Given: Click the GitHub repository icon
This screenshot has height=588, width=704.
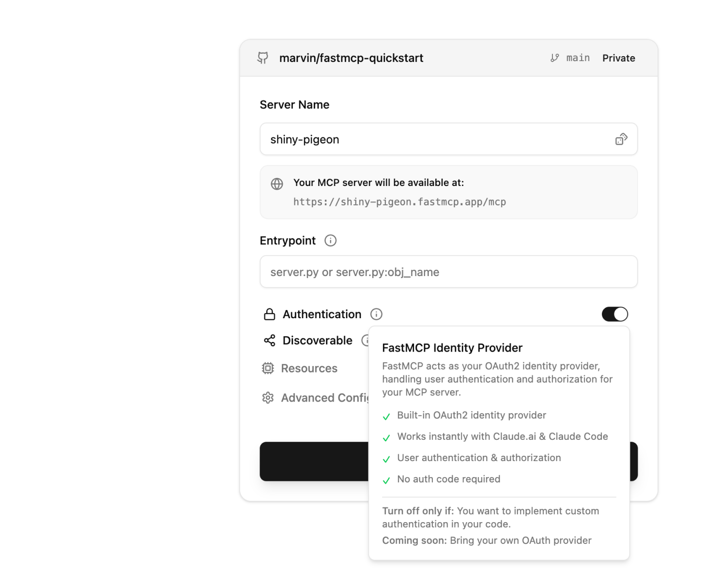Looking at the screenshot, I should click(x=263, y=58).
